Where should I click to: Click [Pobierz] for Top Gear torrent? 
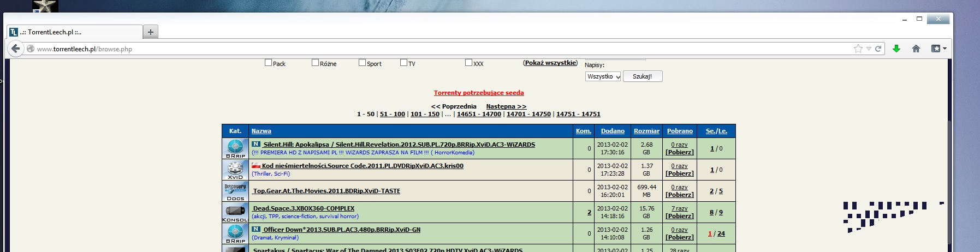(680, 195)
